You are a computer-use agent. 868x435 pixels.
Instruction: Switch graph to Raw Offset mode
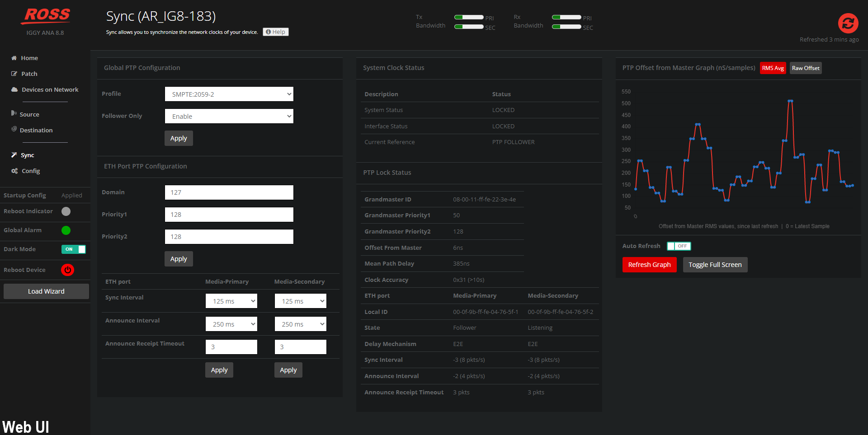(x=806, y=68)
